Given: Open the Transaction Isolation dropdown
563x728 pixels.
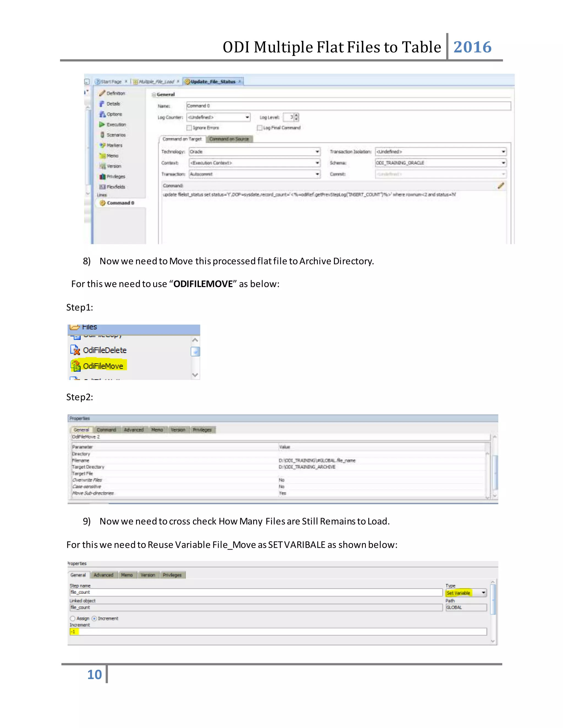Looking at the screenshot, I should [x=441, y=152].
